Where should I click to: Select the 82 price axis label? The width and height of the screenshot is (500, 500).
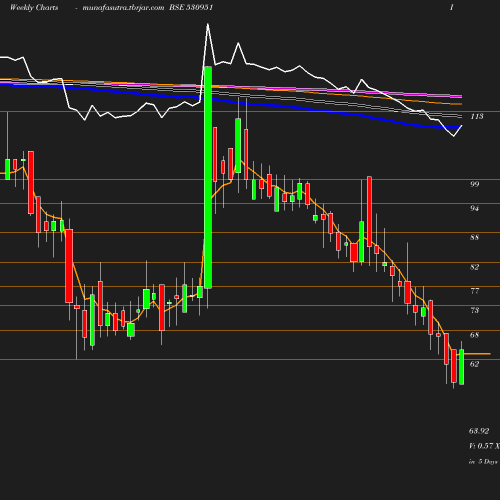coord(474,267)
